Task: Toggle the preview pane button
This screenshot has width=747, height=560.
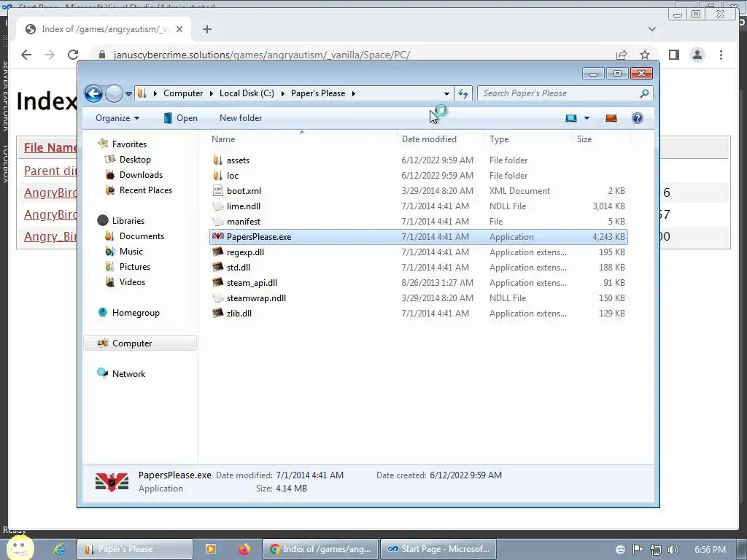Action: [611, 118]
